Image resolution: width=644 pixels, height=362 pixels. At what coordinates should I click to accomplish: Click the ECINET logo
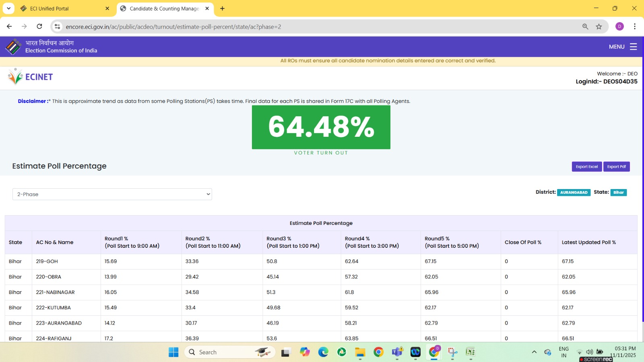click(x=31, y=77)
